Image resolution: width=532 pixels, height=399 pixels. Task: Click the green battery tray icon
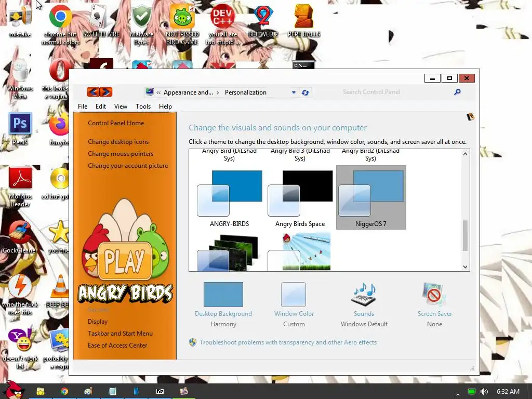[x=471, y=392]
